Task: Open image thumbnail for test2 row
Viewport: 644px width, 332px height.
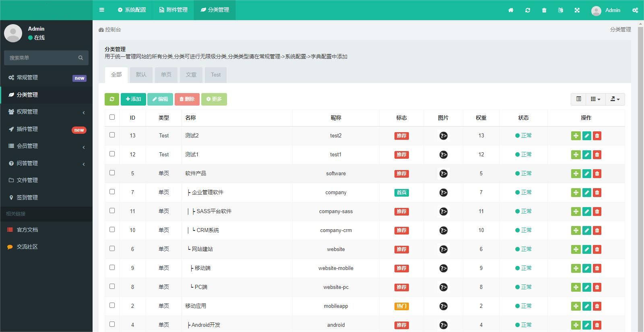Action: [x=443, y=136]
